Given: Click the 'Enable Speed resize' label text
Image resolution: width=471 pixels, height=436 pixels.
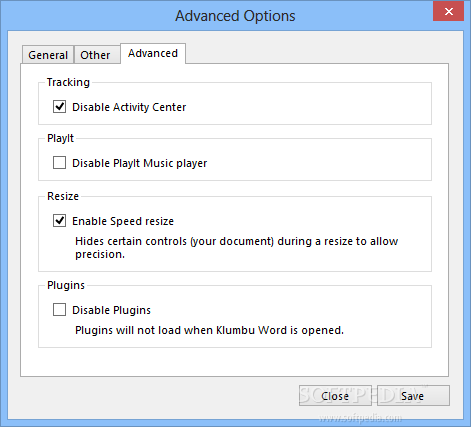Looking at the screenshot, I should tap(123, 221).
